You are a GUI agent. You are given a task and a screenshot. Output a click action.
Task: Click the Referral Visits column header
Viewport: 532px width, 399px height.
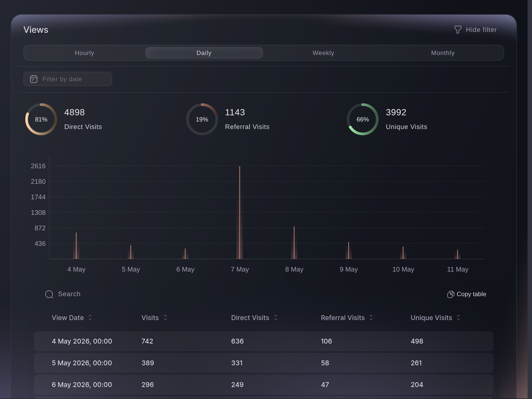(343, 318)
